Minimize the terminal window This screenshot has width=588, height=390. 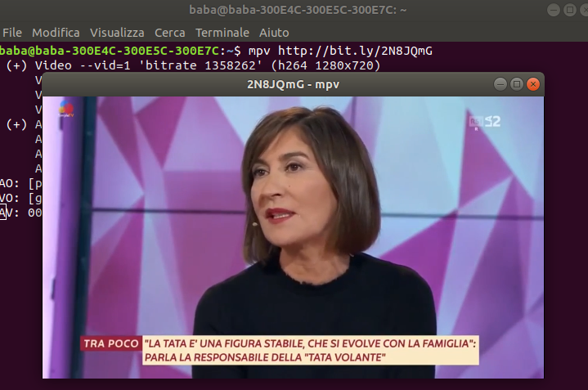click(554, 10)
